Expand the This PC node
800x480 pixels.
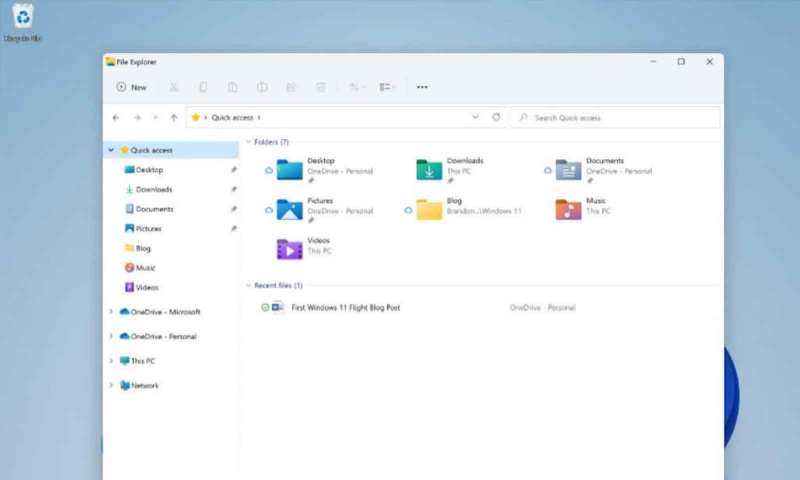(x=111, y=361)
